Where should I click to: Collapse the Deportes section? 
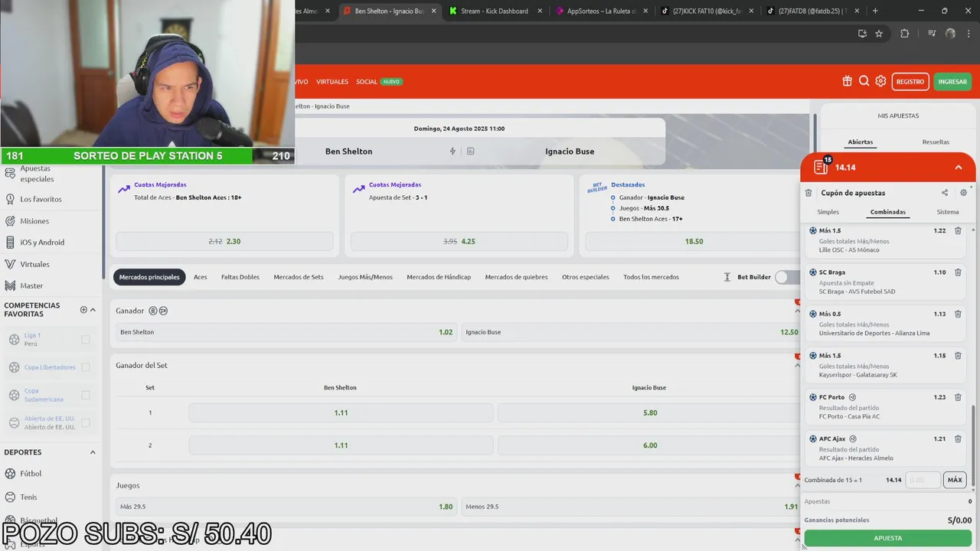93,452
